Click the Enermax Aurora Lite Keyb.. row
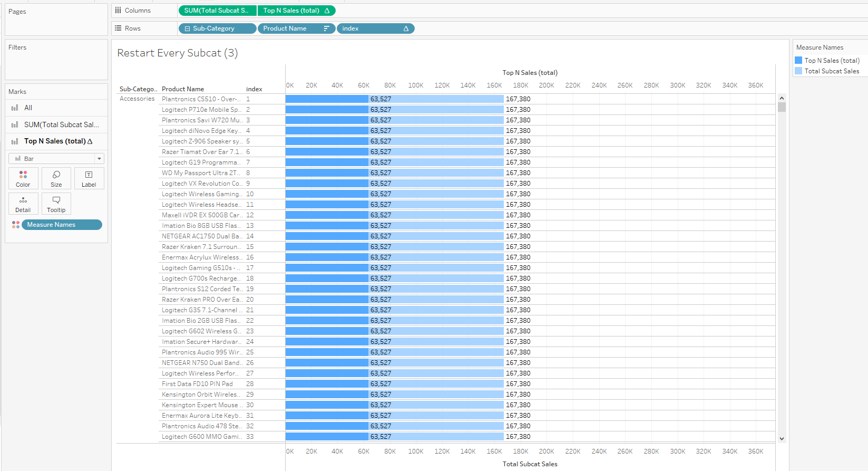The image size is (868, 471). tap(202, 416)
